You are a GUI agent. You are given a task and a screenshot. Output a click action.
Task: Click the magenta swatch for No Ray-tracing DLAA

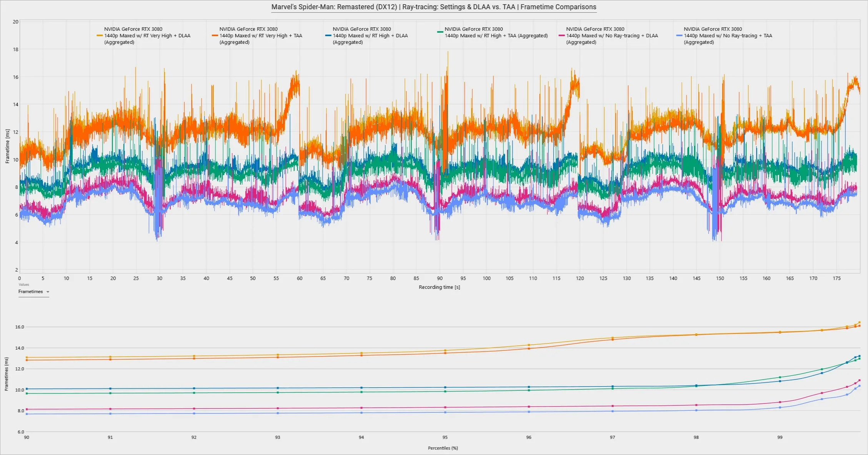562,35
